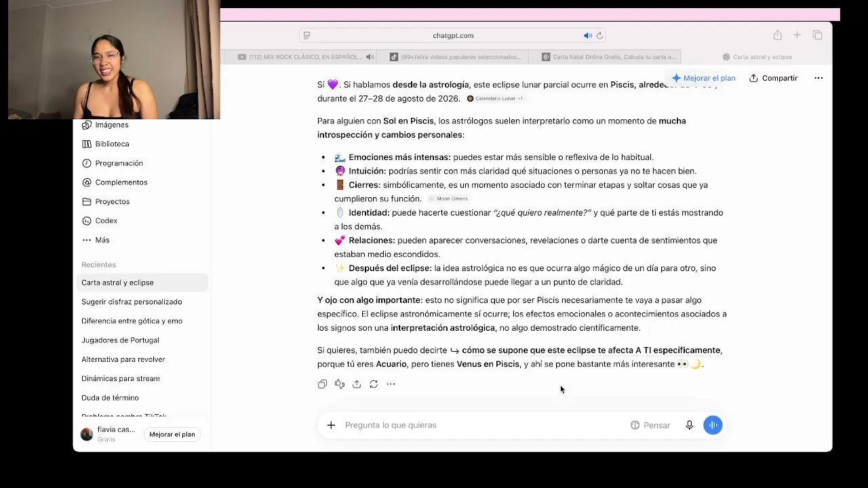Image resolution: width=868 pixels, height=488 pixels.
Task: Click Safari share icon
Action: click(x=778, y=35)
